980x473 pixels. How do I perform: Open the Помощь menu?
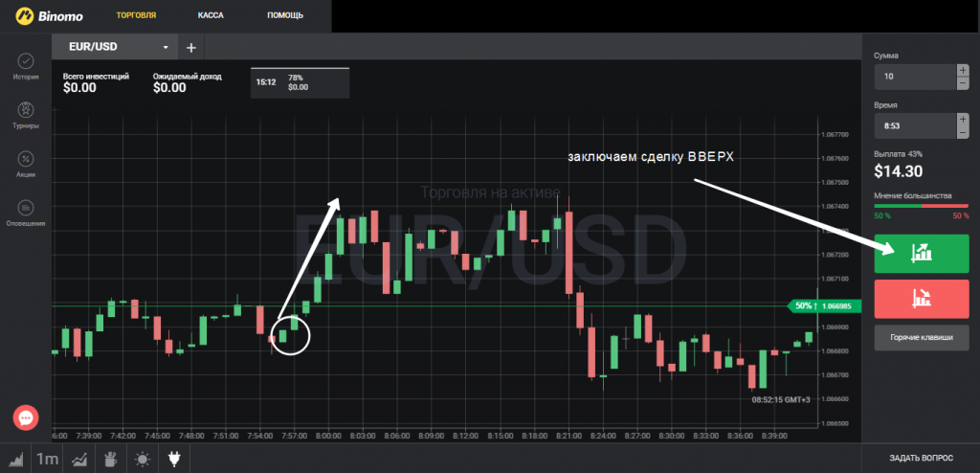285,15
